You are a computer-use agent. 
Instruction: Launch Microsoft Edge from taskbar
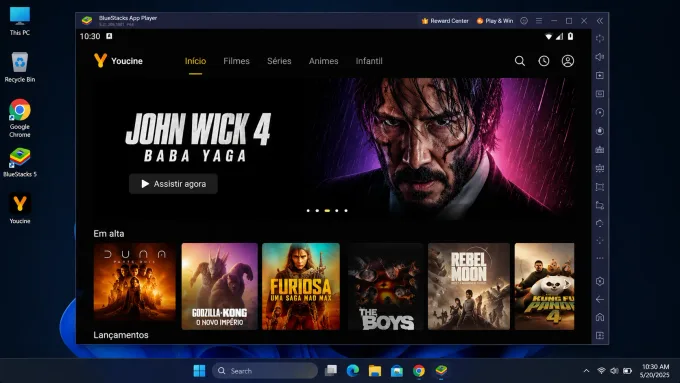(x=353, y=371)
